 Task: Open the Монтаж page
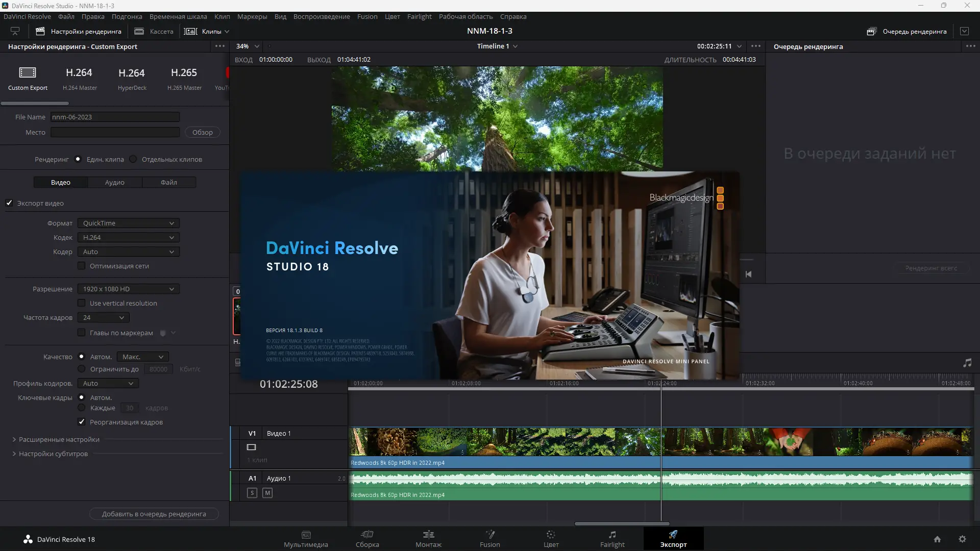[428, 539]
